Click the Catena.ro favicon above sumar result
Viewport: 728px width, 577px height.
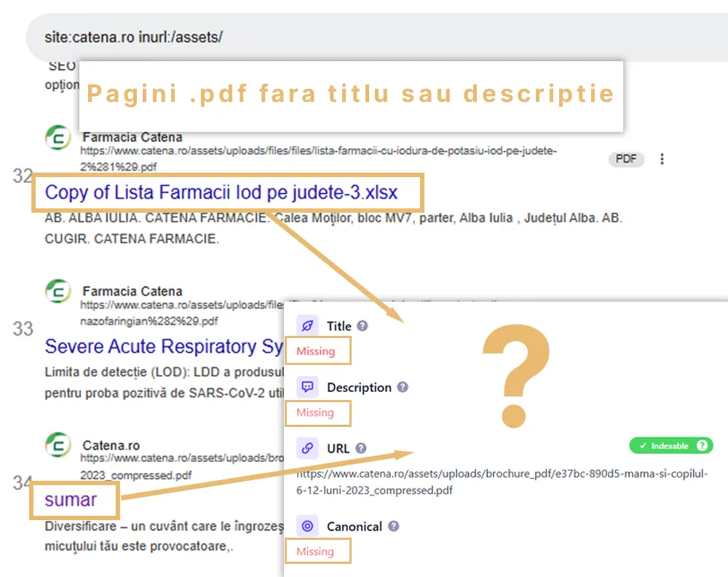pos(58,446)
